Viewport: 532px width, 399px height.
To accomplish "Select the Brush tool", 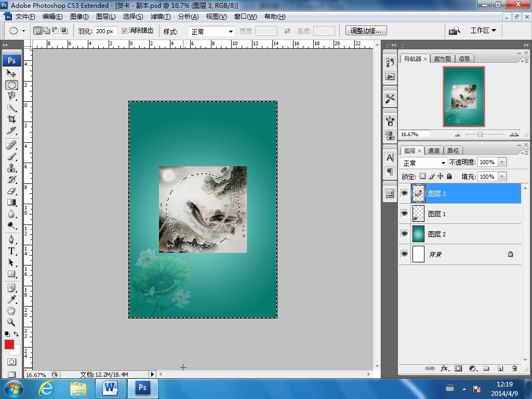I will pyautogui.click(x=11, y=157).
